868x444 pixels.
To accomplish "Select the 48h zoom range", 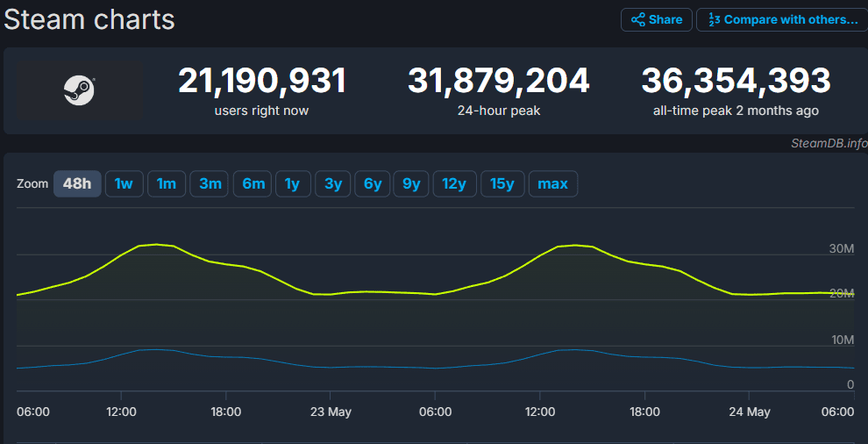I will pyautogui.click(x=77, y=183).
